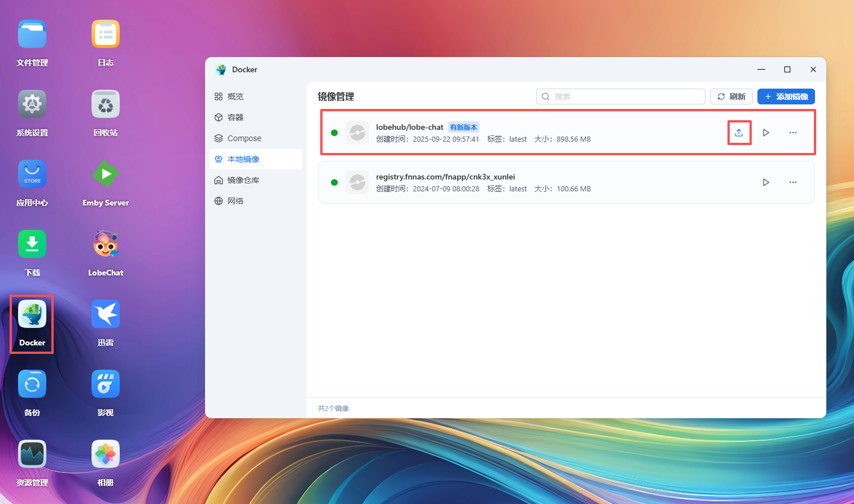Viewport: 854px width, 504px height.
Task: Open more options for lobehub/lobe-chat
Action: [x=793, y=133]
